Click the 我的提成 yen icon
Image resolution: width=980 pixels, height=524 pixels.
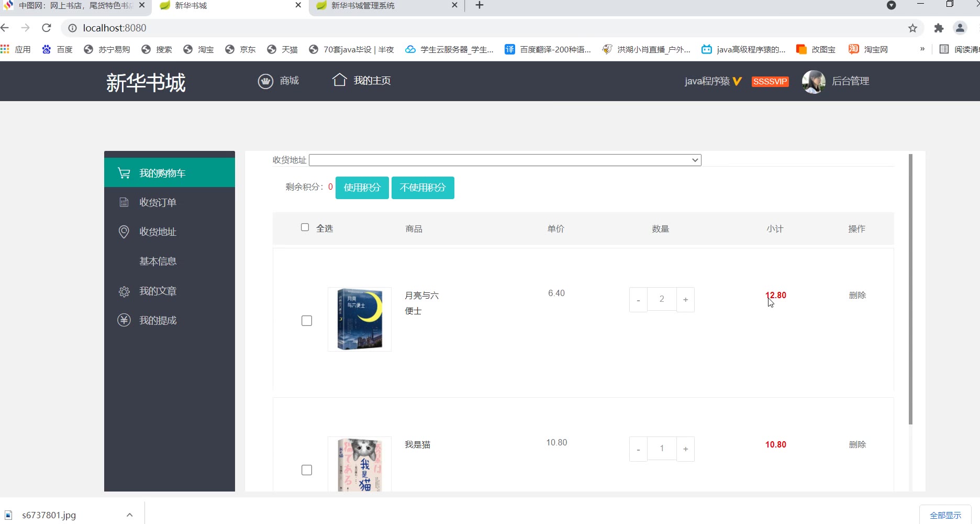coord(124,320)
